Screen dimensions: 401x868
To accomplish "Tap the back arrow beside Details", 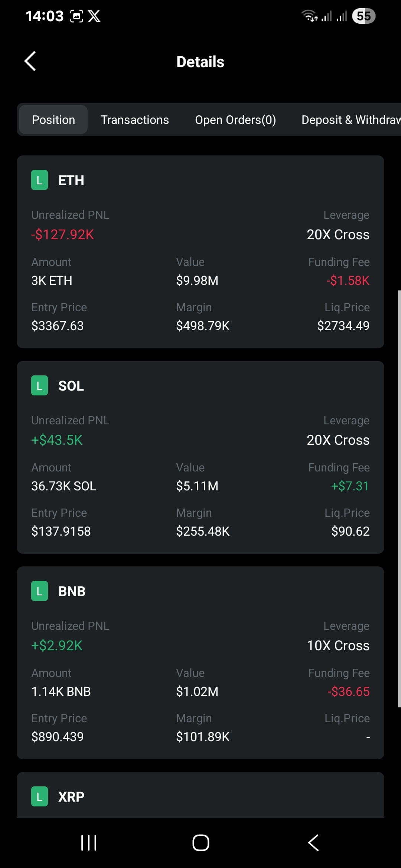I will [x=30, y=61].
